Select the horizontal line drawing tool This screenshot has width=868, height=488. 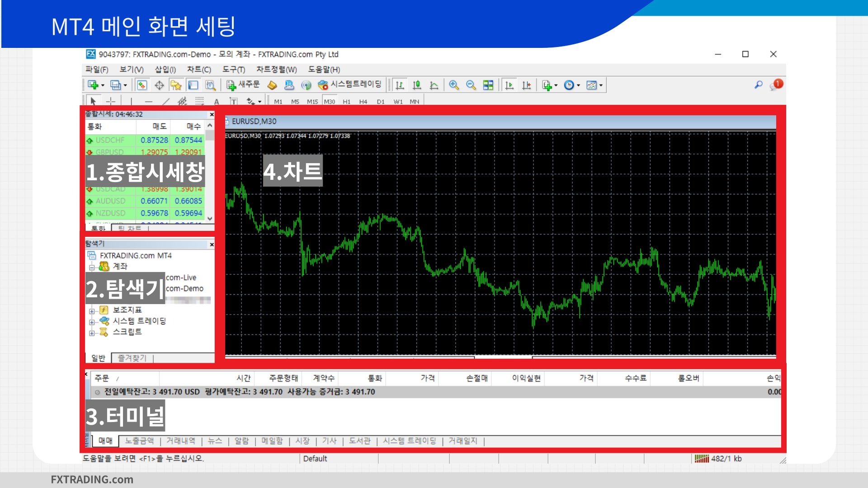point(149,101)
